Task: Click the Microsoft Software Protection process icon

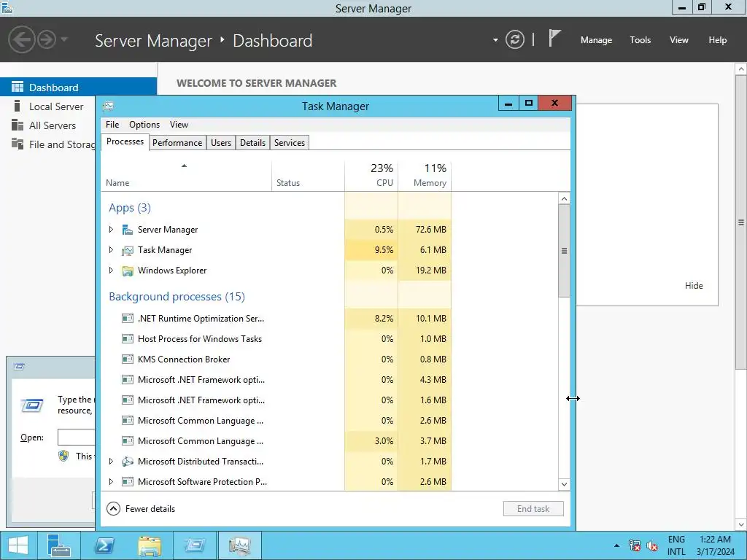Action: pos(127,482)
